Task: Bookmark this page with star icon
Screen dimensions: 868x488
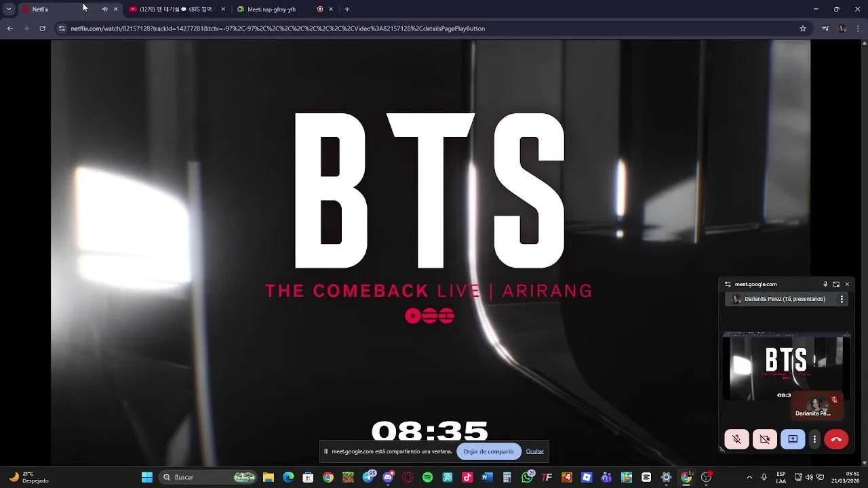Action: [x=803, y=28]
